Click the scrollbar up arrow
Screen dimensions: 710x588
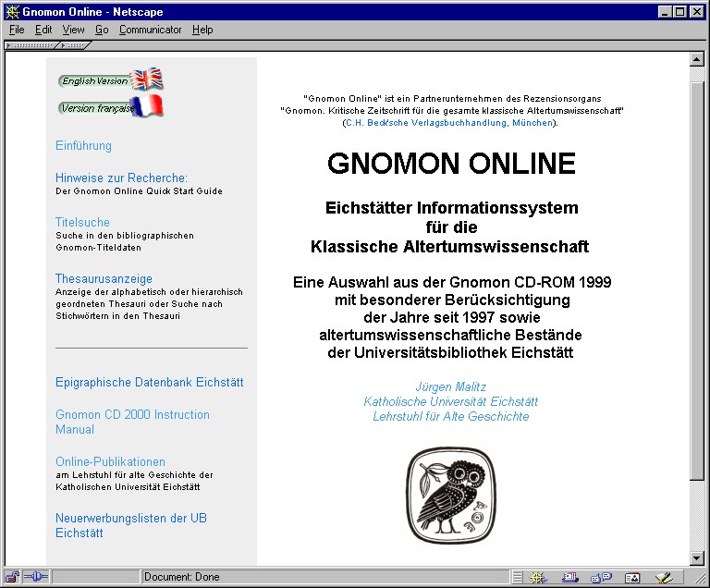[x=697, y=59]
